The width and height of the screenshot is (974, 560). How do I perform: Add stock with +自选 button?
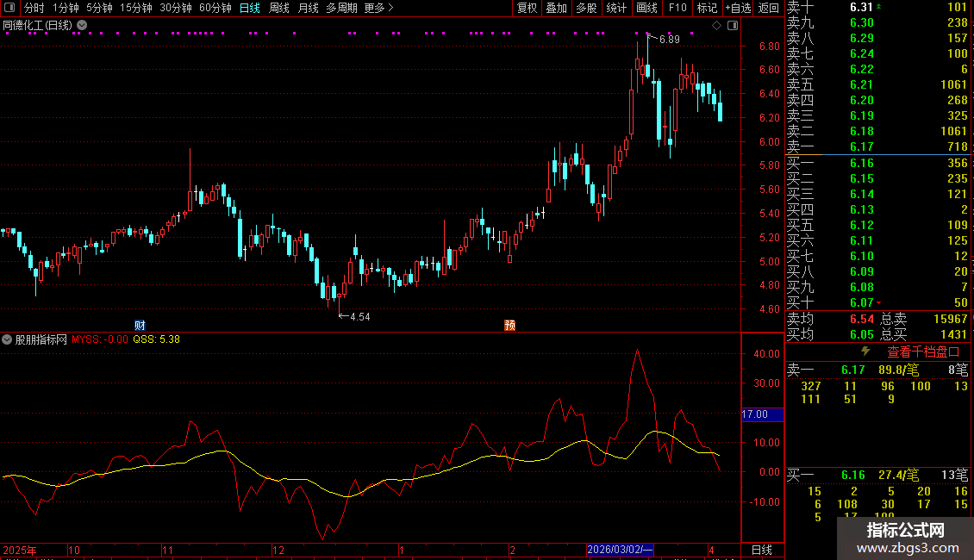(739, 8)
